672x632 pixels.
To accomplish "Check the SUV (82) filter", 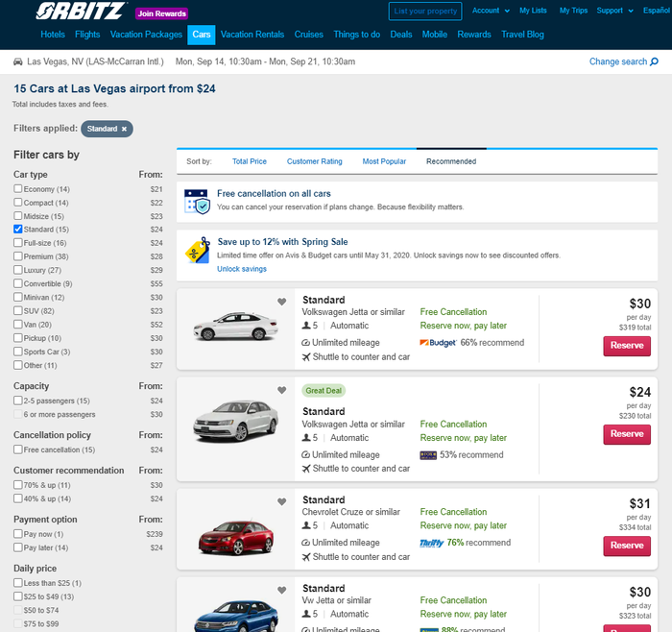I will [x=18, y=311].
